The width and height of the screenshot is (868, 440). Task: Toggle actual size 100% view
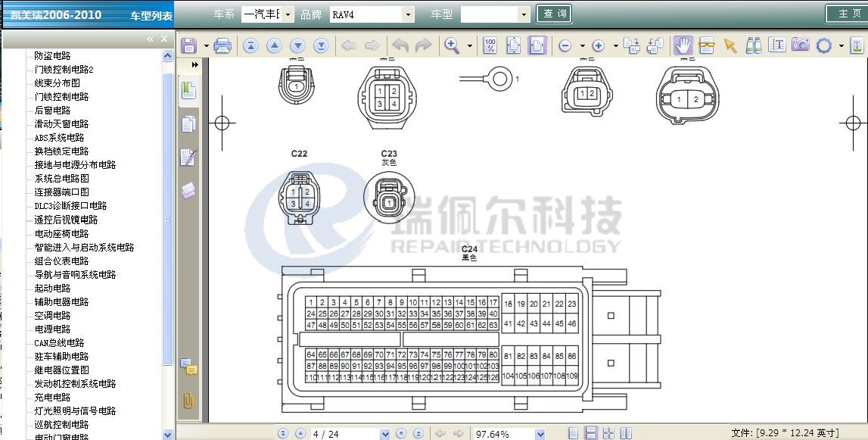pos(490,45)
